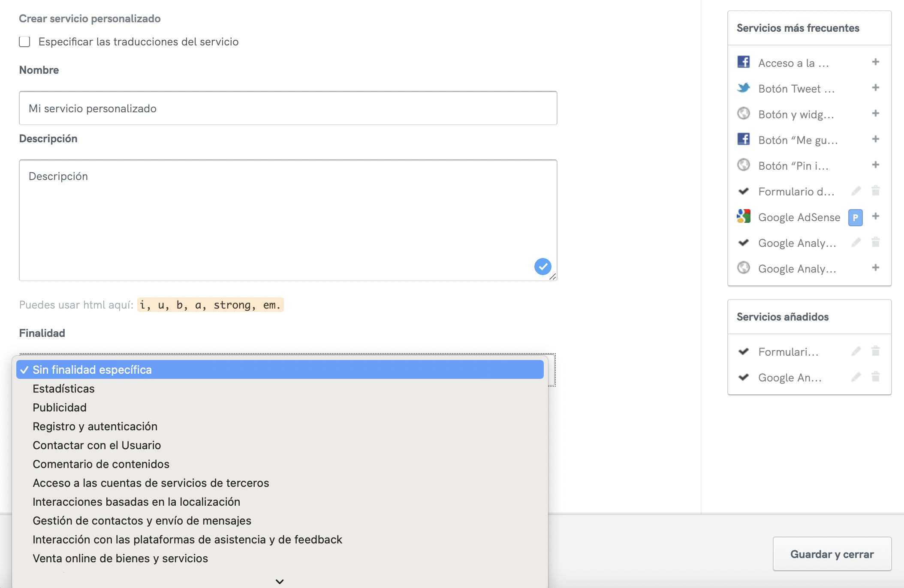Add Google AdSense with its plus icon
This screenshot has width=904, height=588.
pos(875,216)
